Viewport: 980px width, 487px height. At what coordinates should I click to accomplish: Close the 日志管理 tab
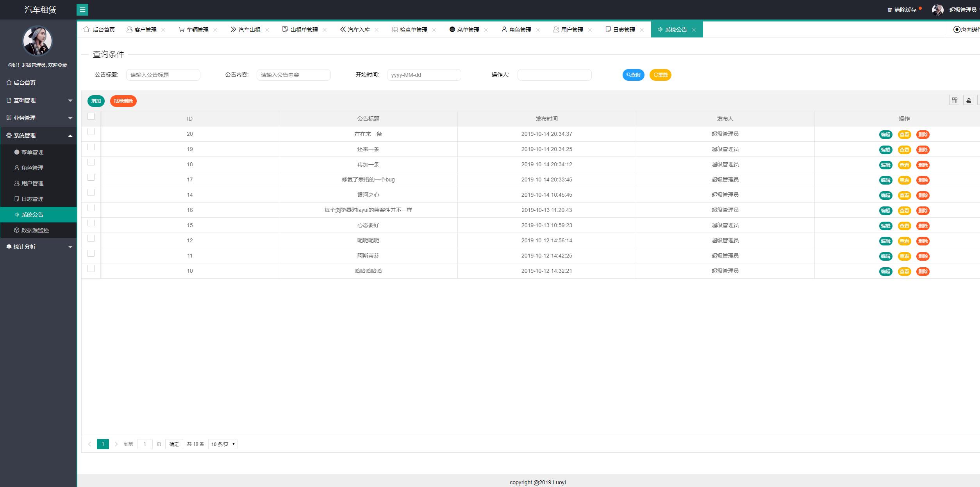tap(642, 30)
